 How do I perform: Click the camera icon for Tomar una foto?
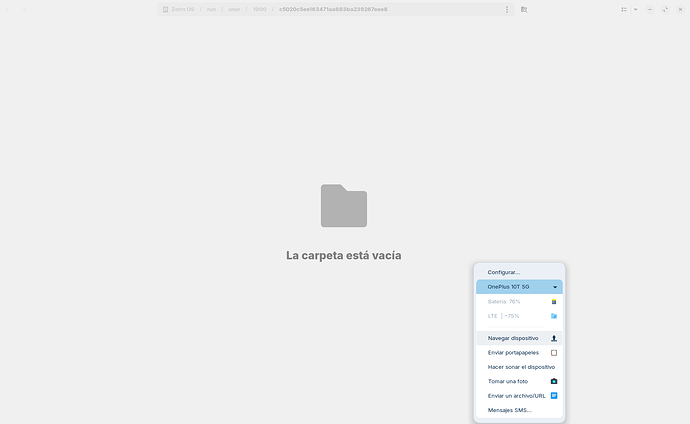click(554, 381)
